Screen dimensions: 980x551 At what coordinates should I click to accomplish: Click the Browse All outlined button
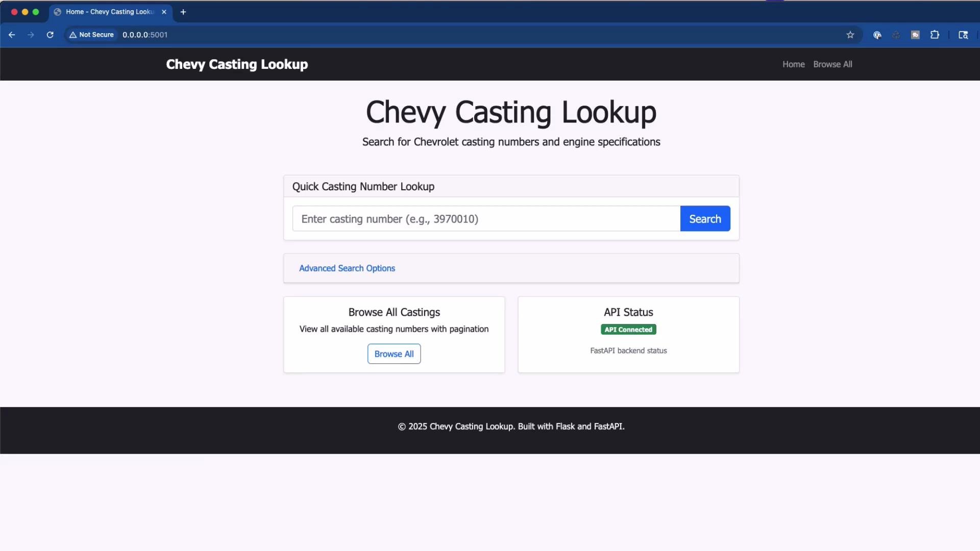pos(394,354)
